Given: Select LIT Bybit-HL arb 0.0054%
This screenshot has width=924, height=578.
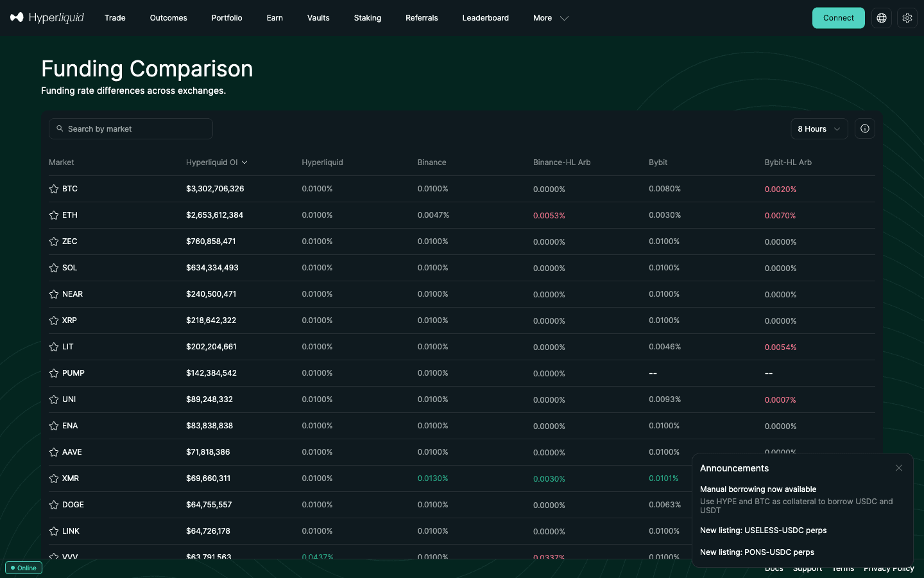Looking at the screenshot, I should click(x=780, y=347).
